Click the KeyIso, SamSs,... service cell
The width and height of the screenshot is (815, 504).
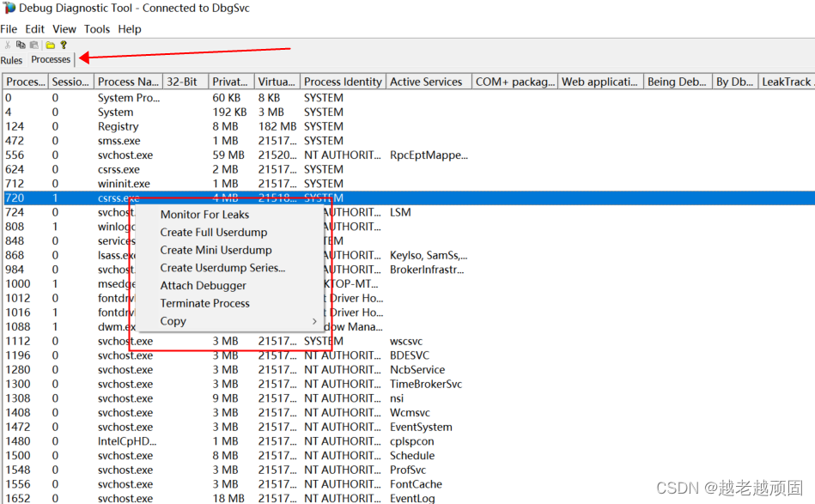[429, 255]
